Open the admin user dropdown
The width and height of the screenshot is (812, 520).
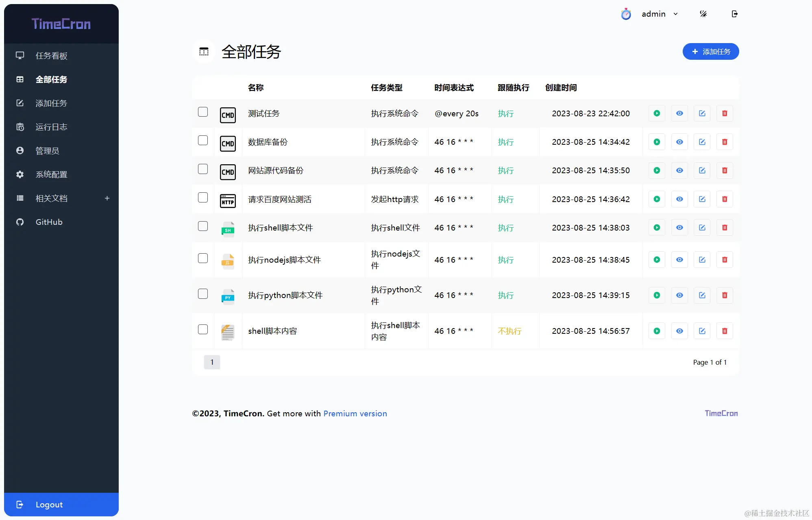[x=659, y=14]
